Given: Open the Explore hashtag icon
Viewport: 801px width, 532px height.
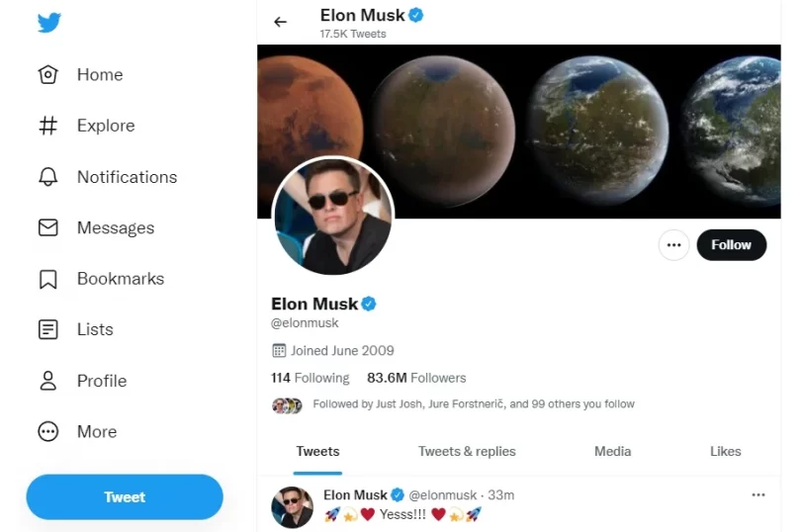Looking at the screenshot, I should 47,126.
